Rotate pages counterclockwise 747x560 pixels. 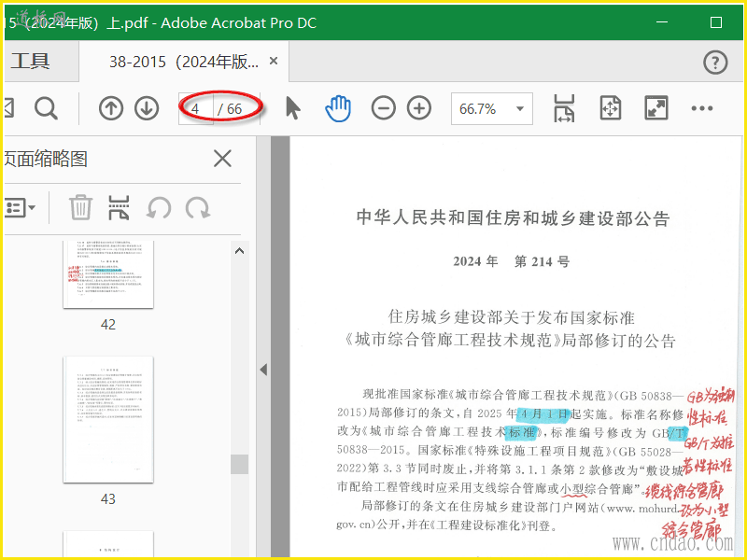(x=159, y=208)
